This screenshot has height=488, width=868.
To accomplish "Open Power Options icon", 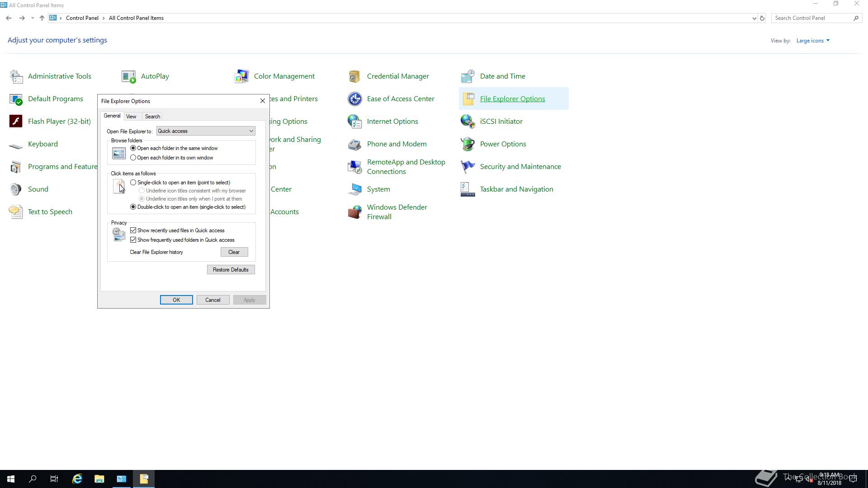I will (x=468, y=144).
